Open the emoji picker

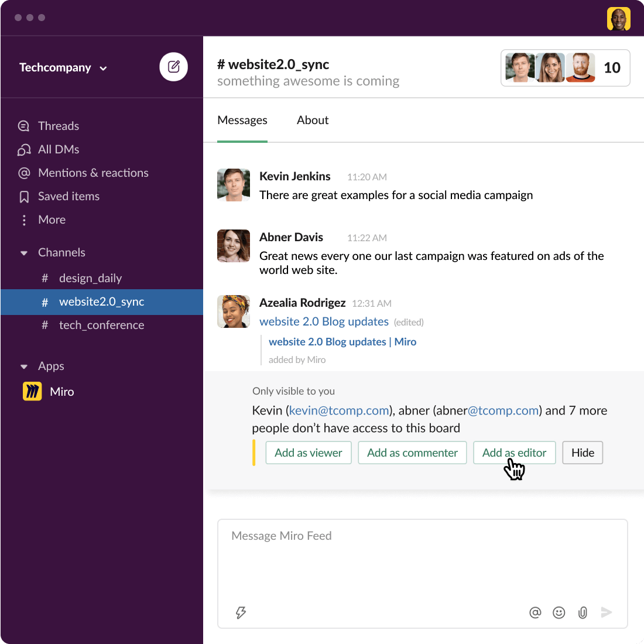pos(559,612)
